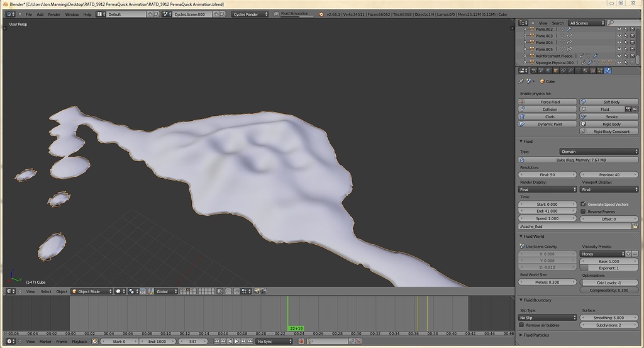Click the Smoothing 5.000 value slider
Viewport: 644px width, 348px height.
tap(609, 318)
